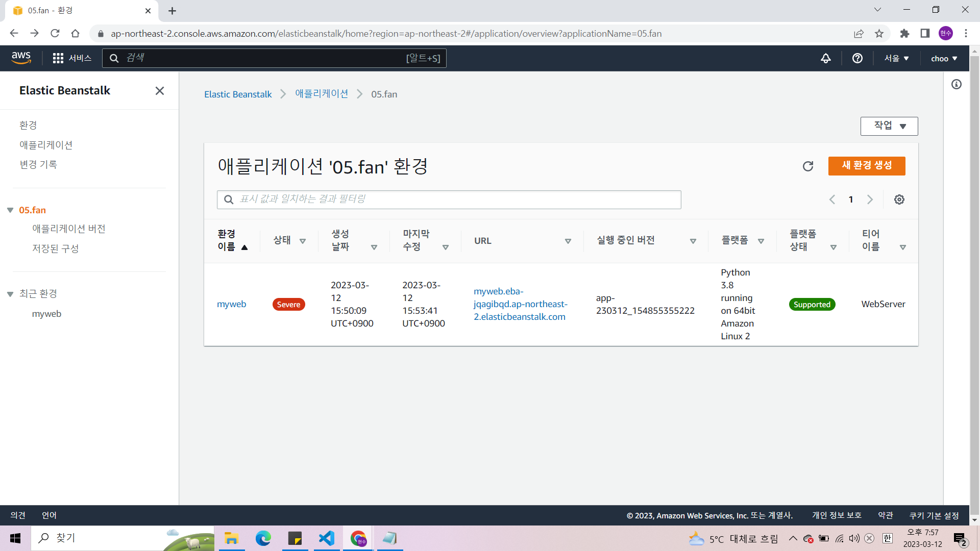The width and height of the screenshot is (980, 551).
Task: Open 쿠키 기본 설정 in footer
Action: [x=934, y=516]
